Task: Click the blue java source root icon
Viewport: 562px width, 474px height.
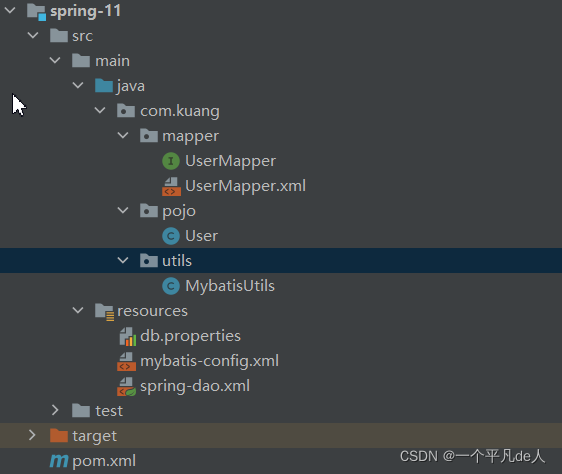Action: 104,86
